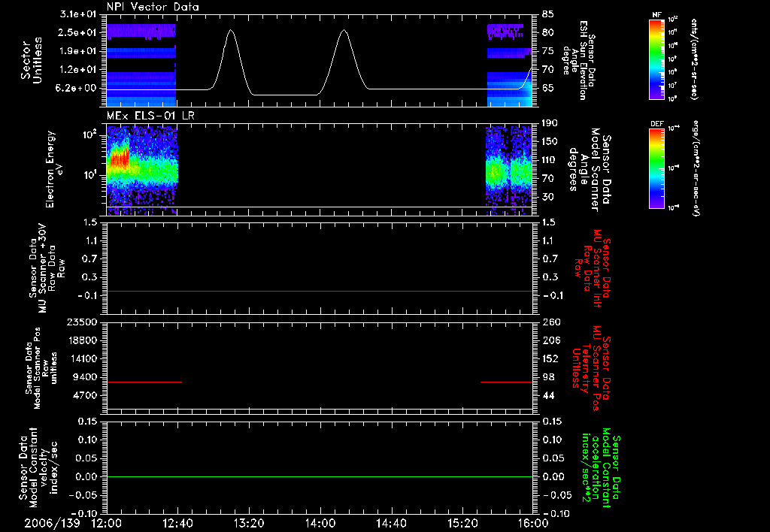The height and width of the screenshot is (532, 770).
Task: Click the 12:00 time axis label
Action: pyautogui.click(x=107, y=523)
